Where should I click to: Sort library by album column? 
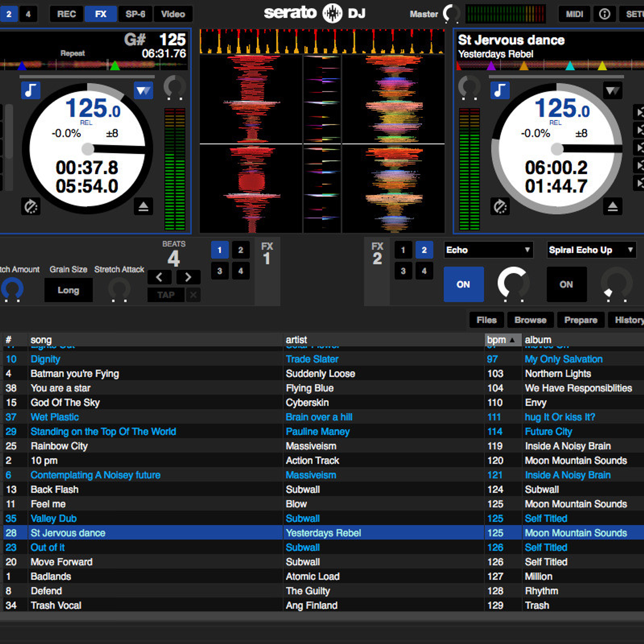coord(583,340)
